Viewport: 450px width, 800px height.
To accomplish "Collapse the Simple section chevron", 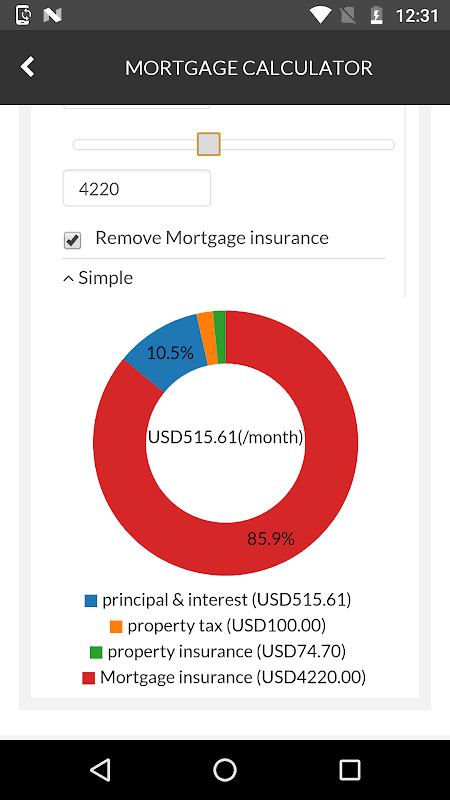I will tap(68, 279).
